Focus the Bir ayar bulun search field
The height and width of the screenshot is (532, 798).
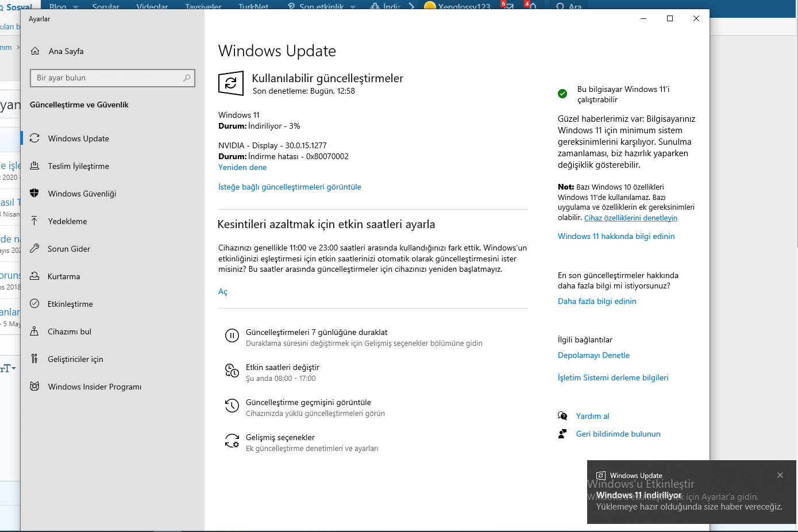coord(113,78)
